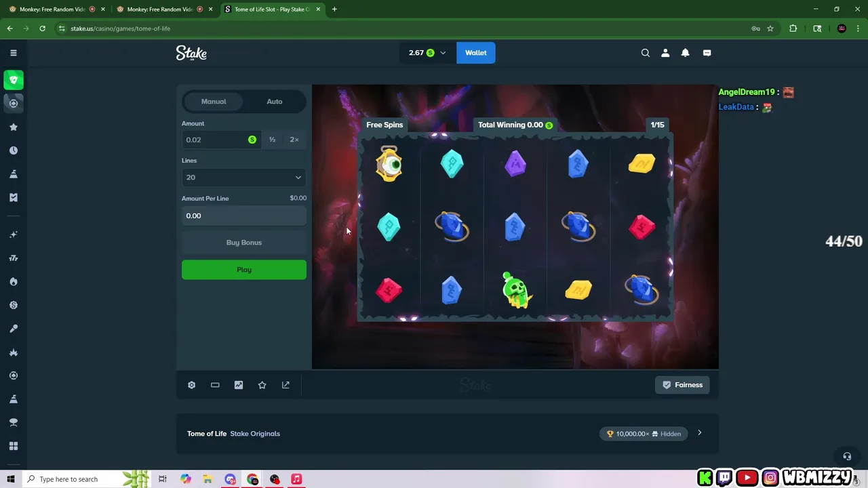Click the Chrome address bar
The width and height of the screenshot is (868, 488).
coord(400,28)
